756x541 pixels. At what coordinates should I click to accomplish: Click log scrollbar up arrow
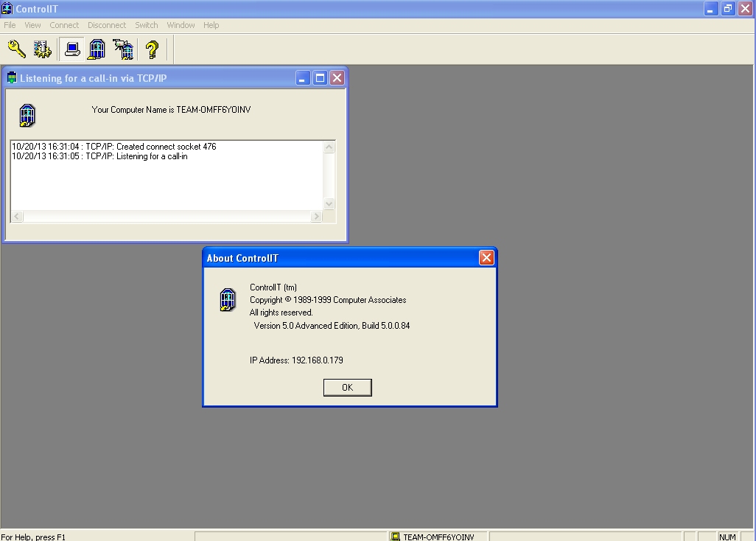coord(329,147)
